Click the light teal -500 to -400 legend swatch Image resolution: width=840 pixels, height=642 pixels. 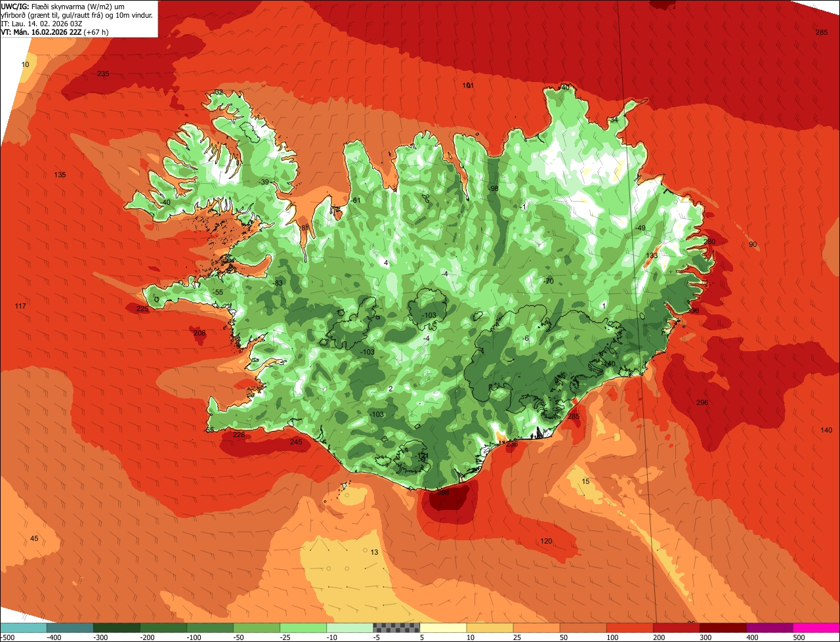point(23,628)
